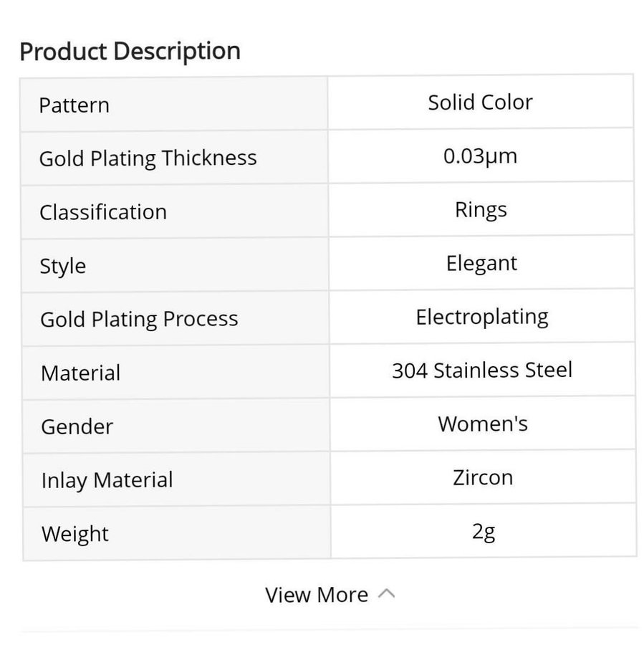Select the Material label cell
Viewport: 644px width, 645px height.
pos(81,373)
